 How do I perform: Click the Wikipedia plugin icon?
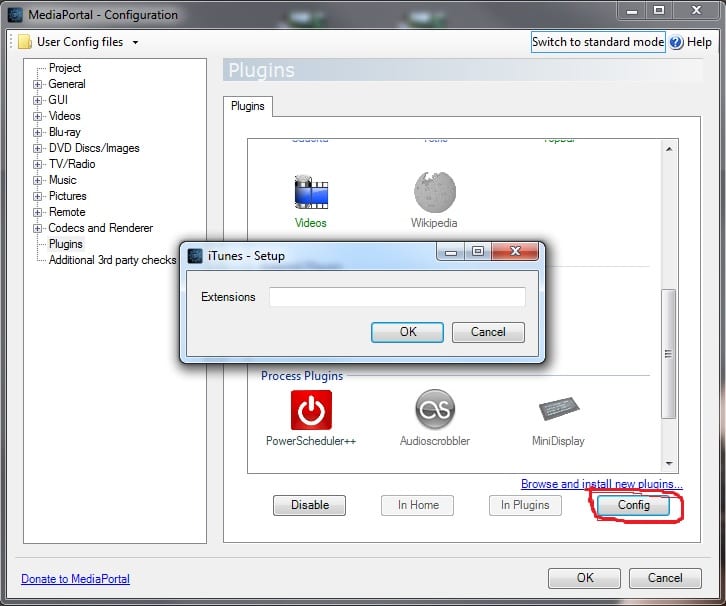click(434, 192)
